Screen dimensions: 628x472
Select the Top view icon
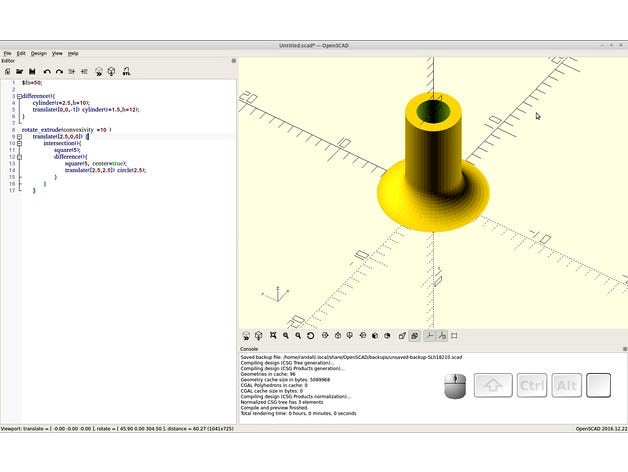tap(338, 335)
